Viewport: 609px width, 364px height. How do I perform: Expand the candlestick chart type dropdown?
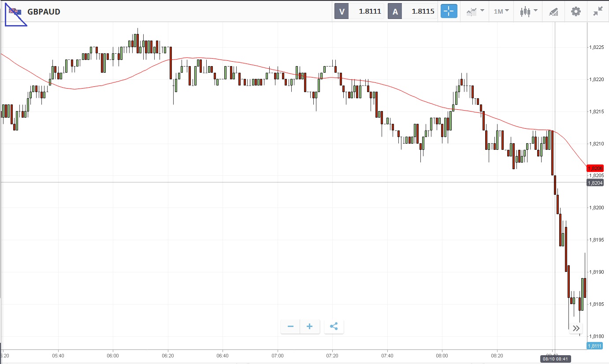pos(528,11)
